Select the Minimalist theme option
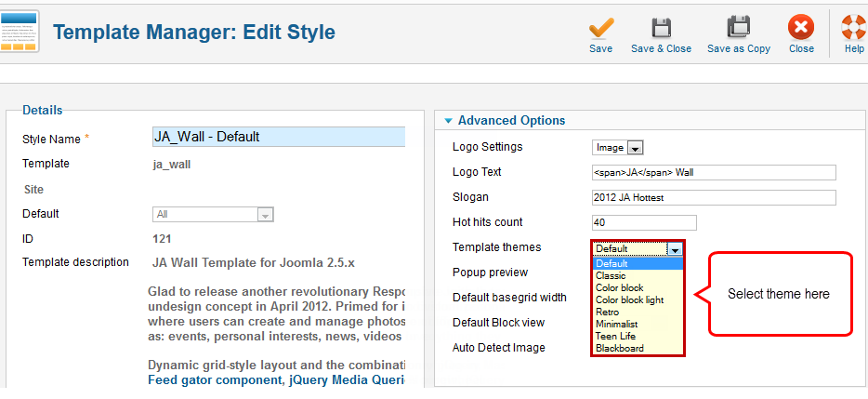The width and height of the screenshot is (868, 399). pyautogui.click(x=617, y=324)
